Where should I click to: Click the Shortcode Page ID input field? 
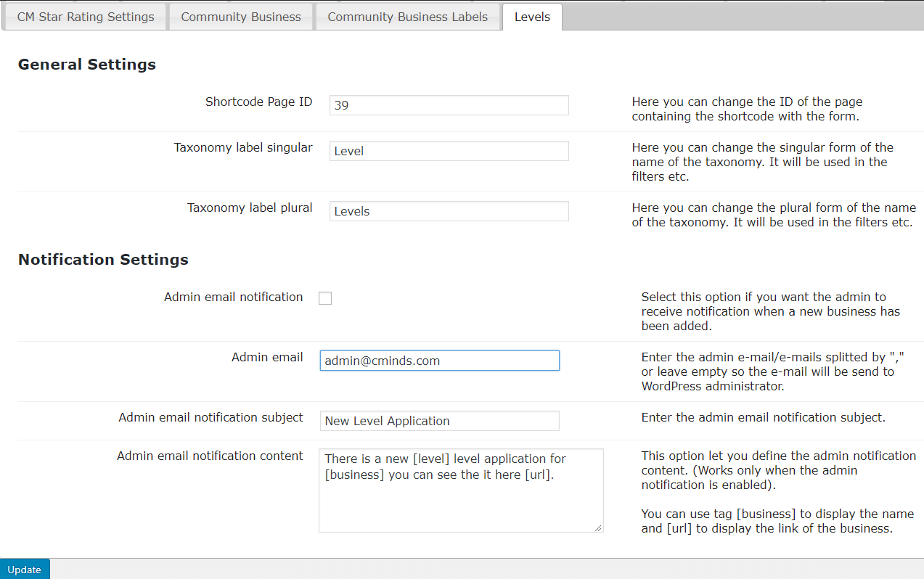pyautogui.click(x=449, y=104)
